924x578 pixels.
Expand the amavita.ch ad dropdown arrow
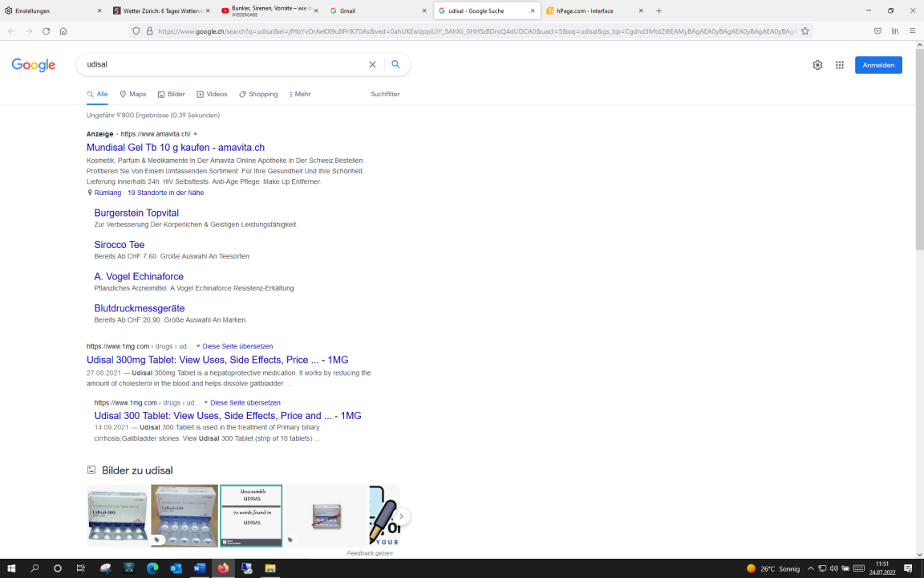click(196, 135)
